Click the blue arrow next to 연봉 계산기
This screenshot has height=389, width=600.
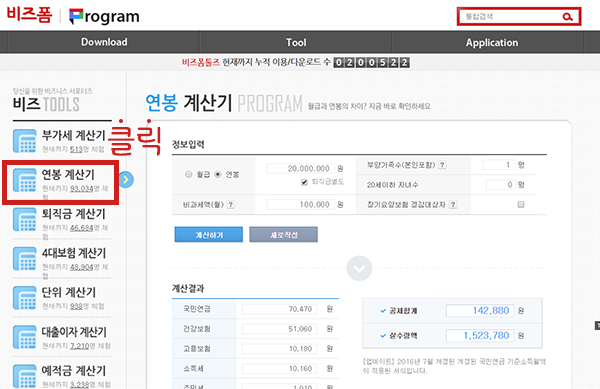pyautogui.click(x=126, y=180)
